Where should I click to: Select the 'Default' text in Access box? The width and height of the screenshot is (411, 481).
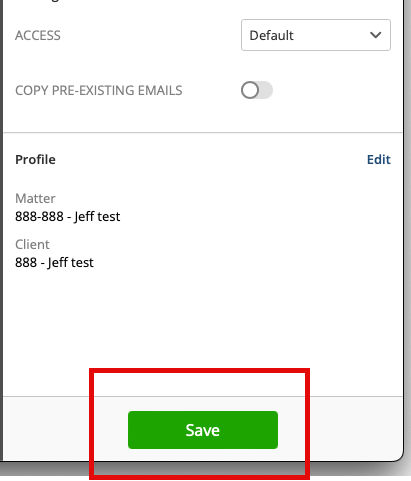tap(271, 35)
